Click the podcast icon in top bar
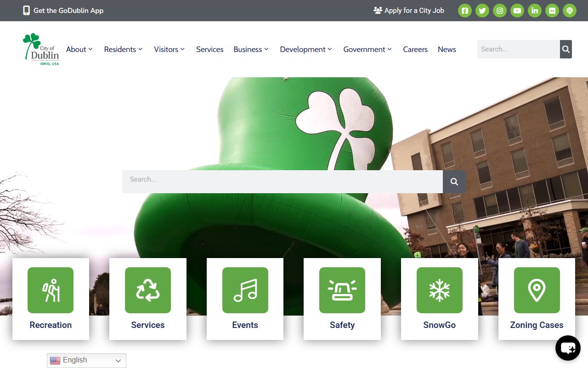Viewport: 588px width, 368px height. (570, 11)
